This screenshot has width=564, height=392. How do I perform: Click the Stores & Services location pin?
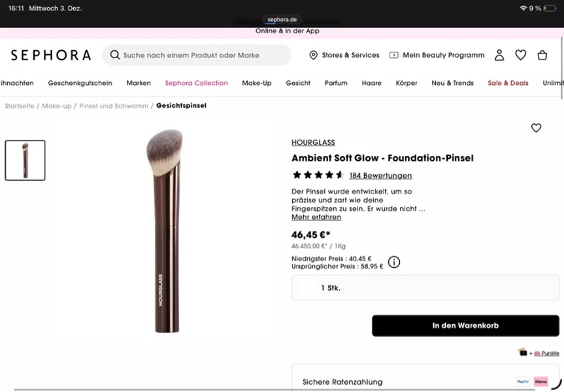click(313, 55)
